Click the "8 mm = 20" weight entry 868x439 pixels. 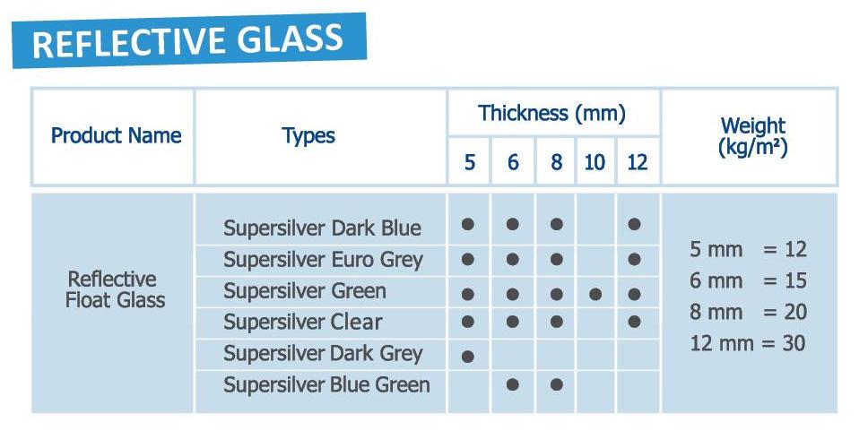click(x=748, y=312)
